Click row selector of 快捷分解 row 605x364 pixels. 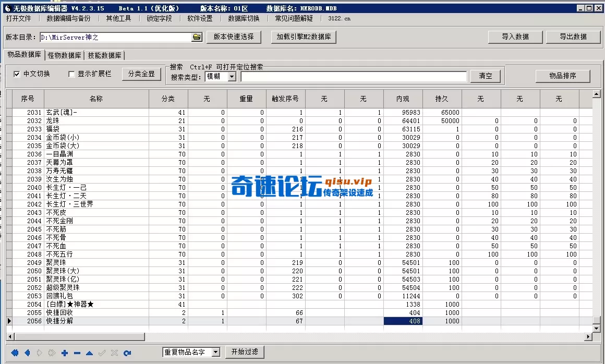click(x=9, y=321)
